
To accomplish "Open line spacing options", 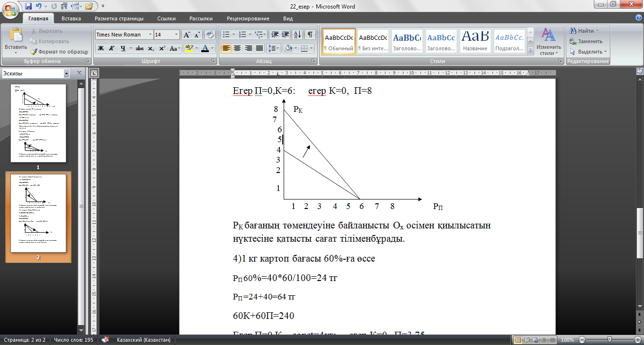I will [x=274, y=48].
